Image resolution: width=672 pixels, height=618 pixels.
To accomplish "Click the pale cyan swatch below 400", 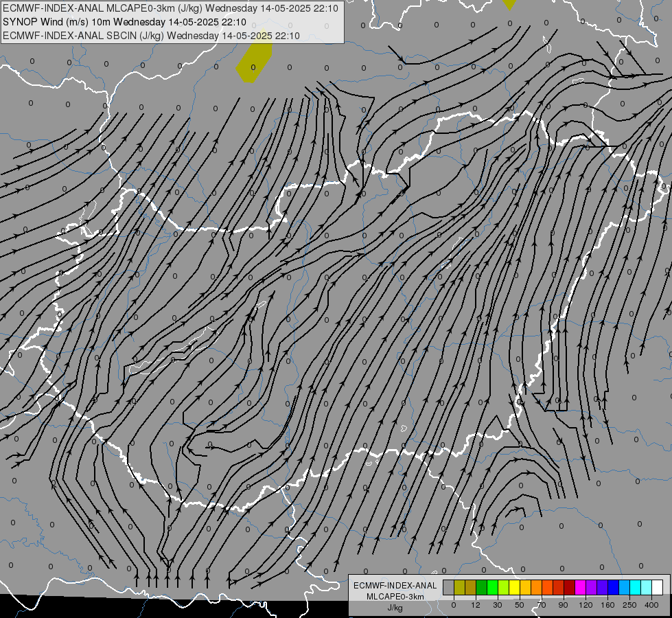I will pos(647,588).
